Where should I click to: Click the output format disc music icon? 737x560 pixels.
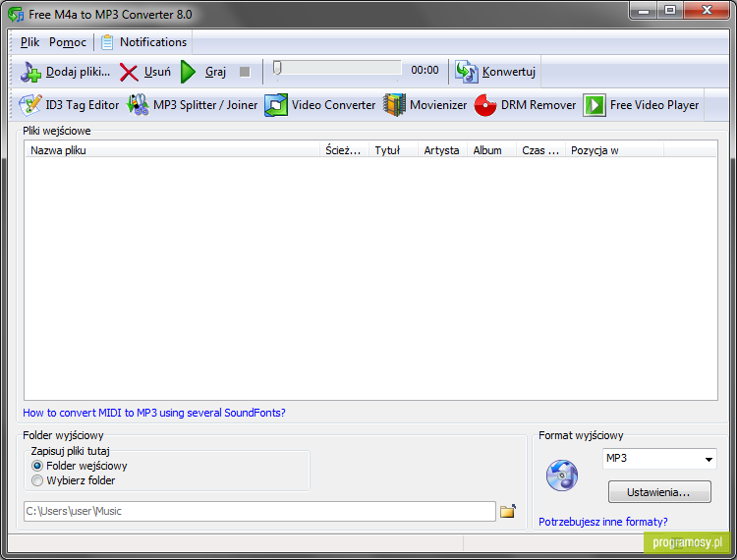click(x=562, y=476)
